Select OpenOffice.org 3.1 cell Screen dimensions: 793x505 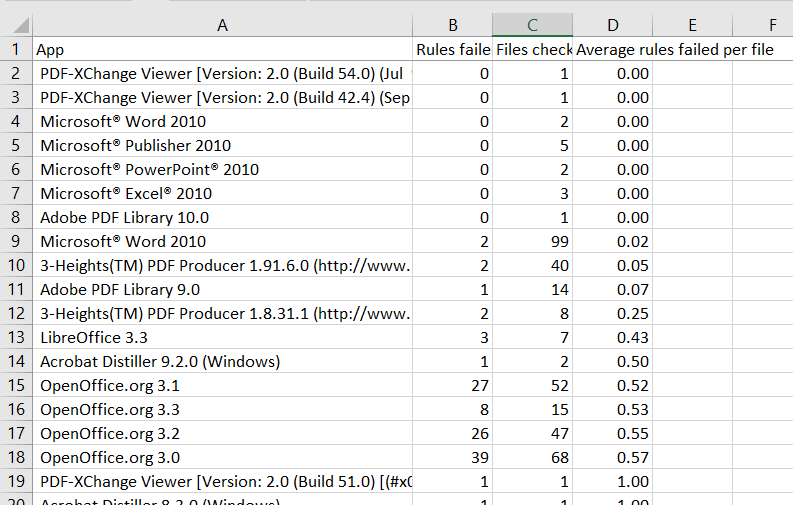click(x=223, y=385)
